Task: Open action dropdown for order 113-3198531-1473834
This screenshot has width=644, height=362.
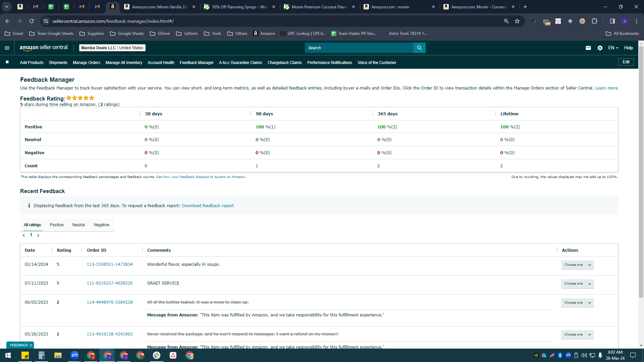Action: click(578, 265)
